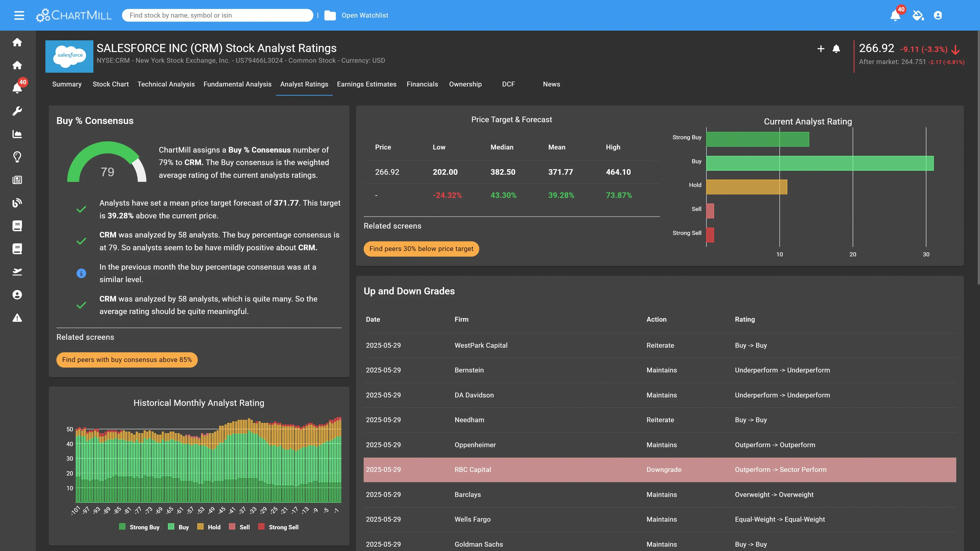The height and width of the screenshot is (551, 980).
Task: Open the Earnings Estimates tab
Action: (366, 84)
